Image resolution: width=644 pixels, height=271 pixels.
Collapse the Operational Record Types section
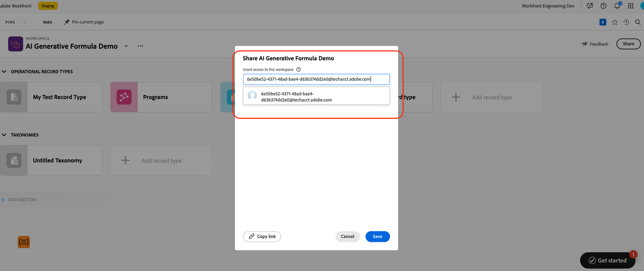click(5, 72)
